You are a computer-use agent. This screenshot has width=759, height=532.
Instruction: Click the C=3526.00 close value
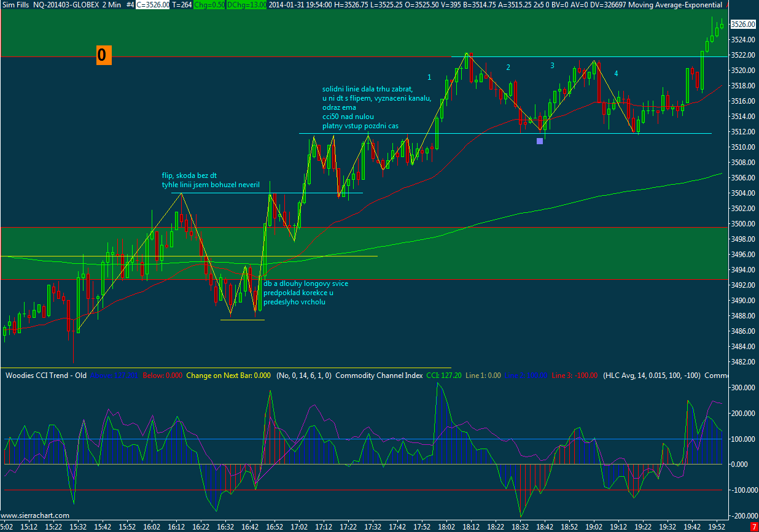[152, 4]
